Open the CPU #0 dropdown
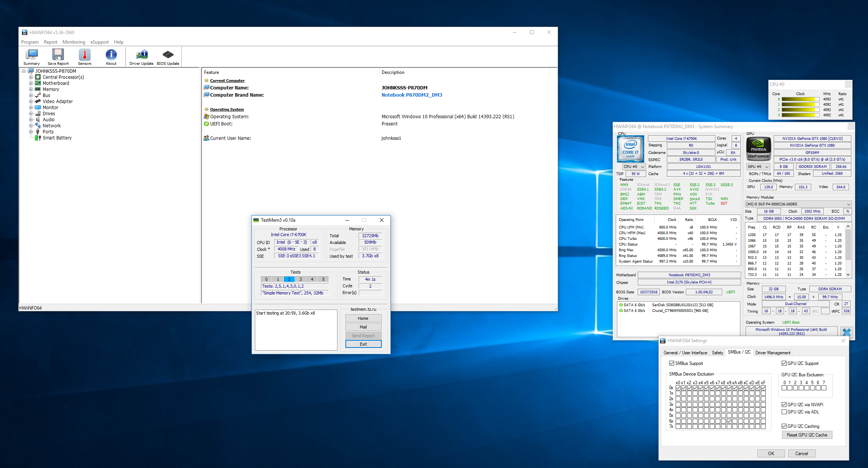 click(634, 166)
